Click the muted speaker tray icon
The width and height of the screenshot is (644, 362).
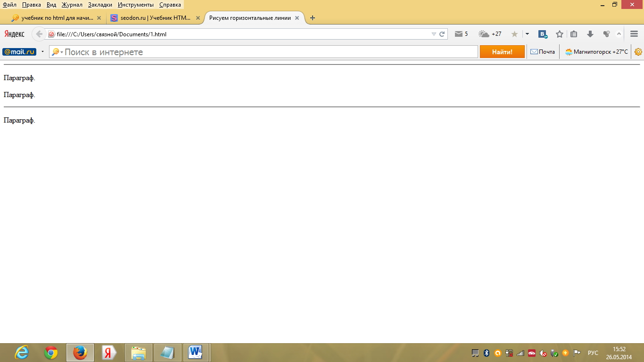(543, 353)
